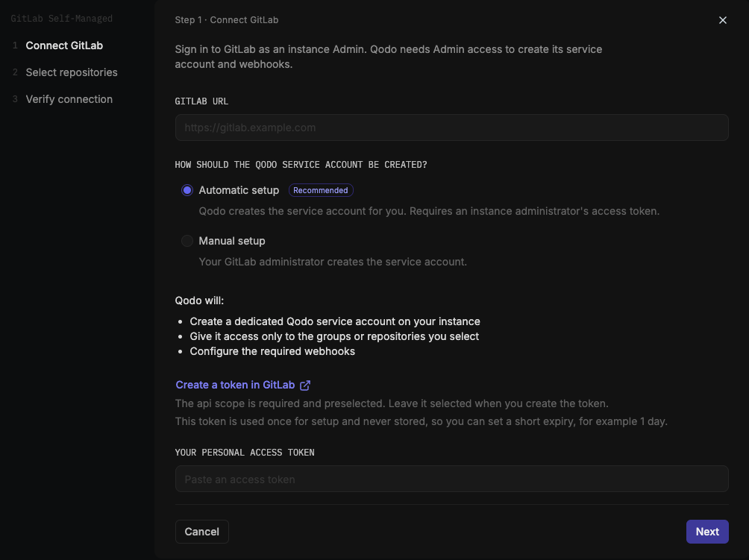749x560 pixels.
Task: Select the Automatic setup radio button
Action: click(187, 190)
